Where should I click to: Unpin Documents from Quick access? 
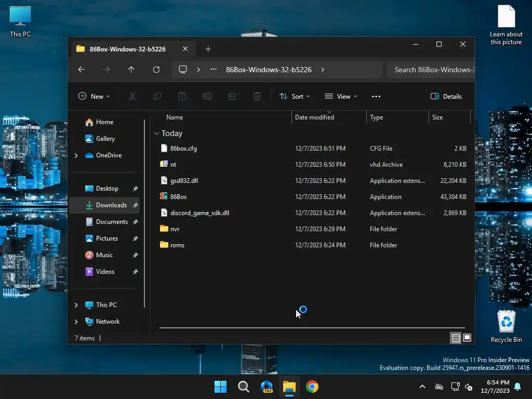click(x=136, y=221)
